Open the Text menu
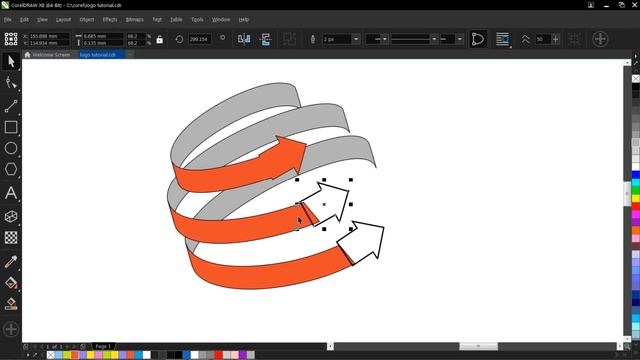This screenshot has width=640, height=360. pos(157,20)
